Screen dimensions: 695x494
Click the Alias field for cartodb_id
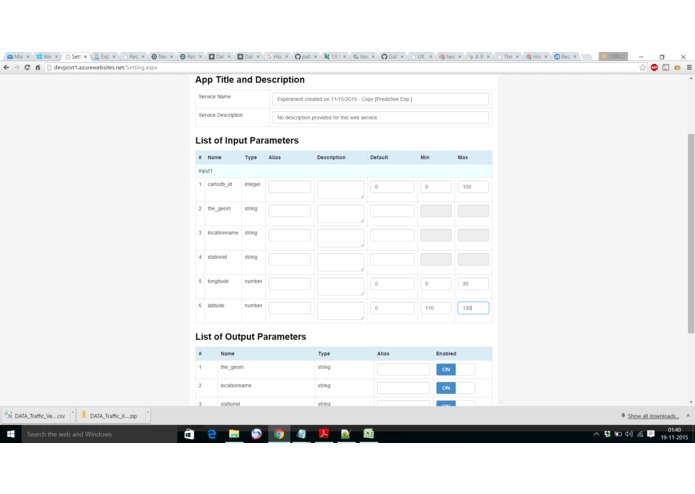(x=289, y=187)
